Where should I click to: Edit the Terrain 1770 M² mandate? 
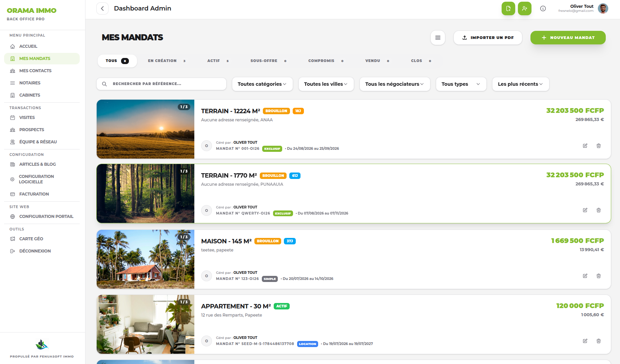(585, 210)
